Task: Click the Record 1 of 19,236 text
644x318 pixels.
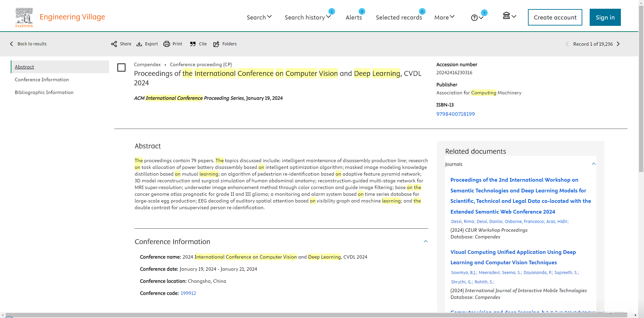Action: [x=593, y=44]
